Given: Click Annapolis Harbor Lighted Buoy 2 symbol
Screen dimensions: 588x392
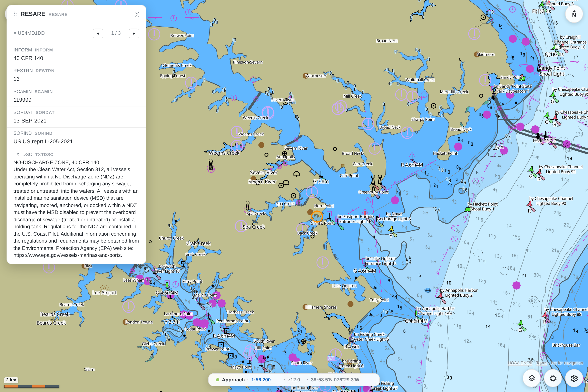Looking at the screenshot, I should click(441, 296).
